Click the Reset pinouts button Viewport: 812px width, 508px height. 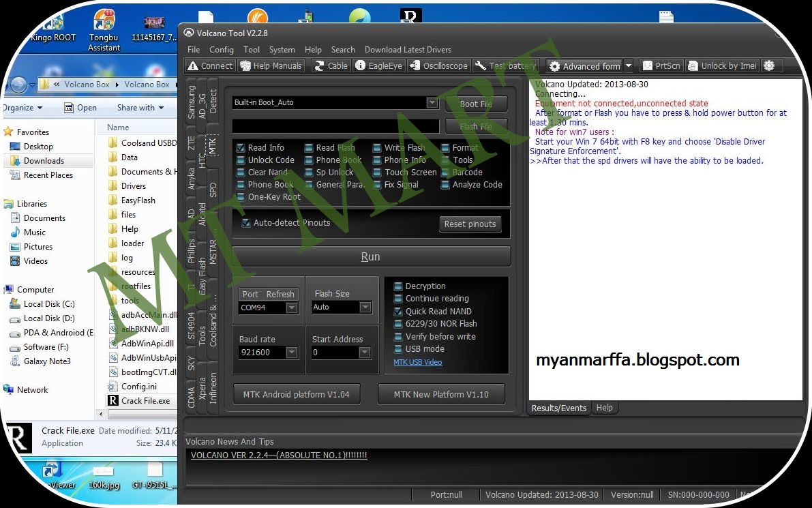pyautogui.click(x=470, y=224)
